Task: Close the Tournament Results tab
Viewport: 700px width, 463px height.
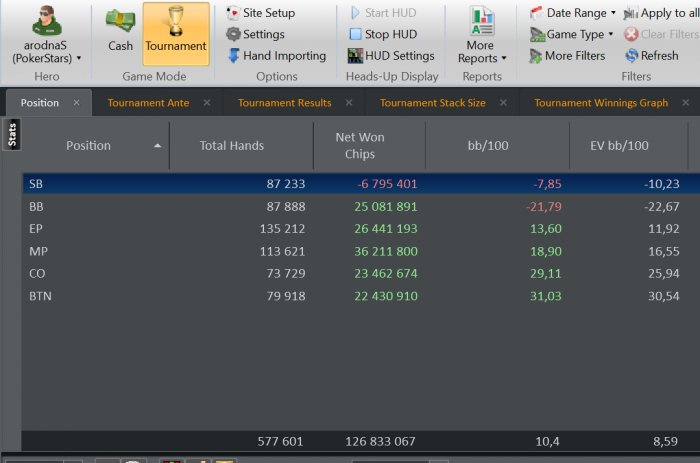Action: [x=349, y=103]
